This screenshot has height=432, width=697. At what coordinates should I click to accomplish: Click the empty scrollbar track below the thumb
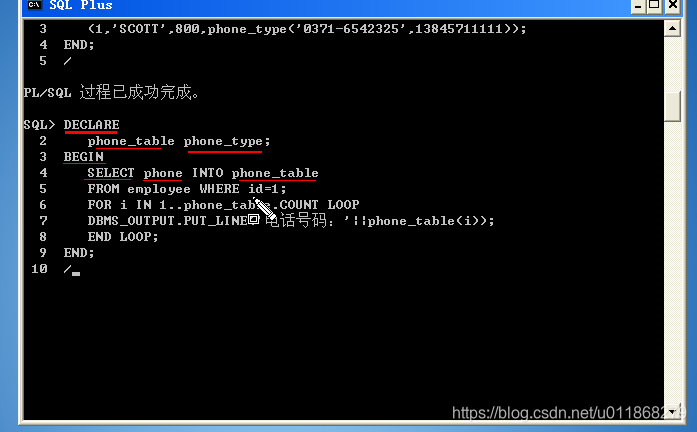(x=673, y=262)
